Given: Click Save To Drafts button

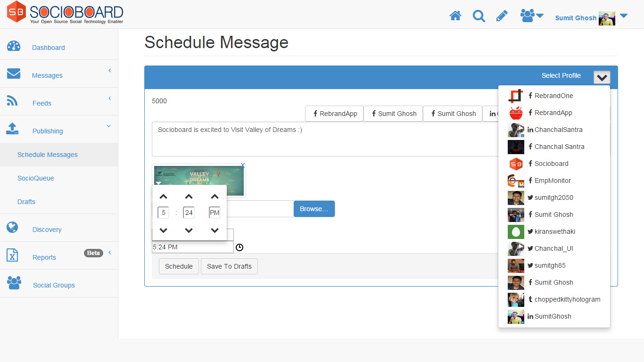Looking at the screenshot, I should coord(229,266).
